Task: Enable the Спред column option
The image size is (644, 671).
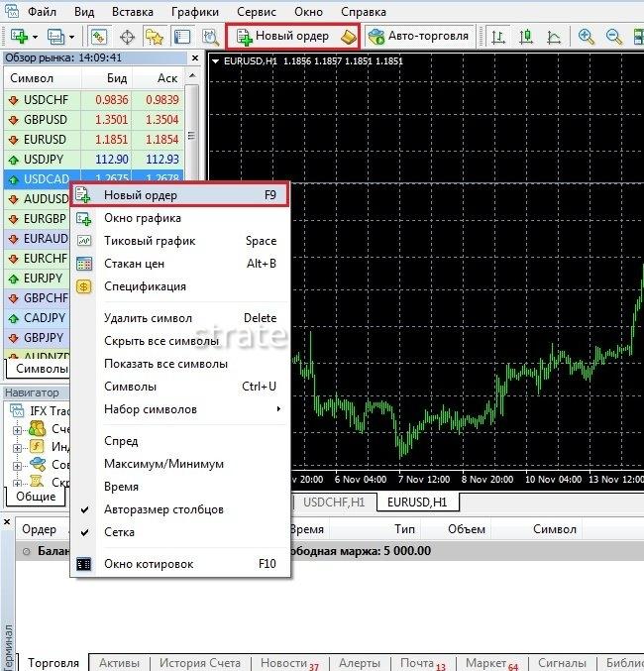Action: point(121,441)
